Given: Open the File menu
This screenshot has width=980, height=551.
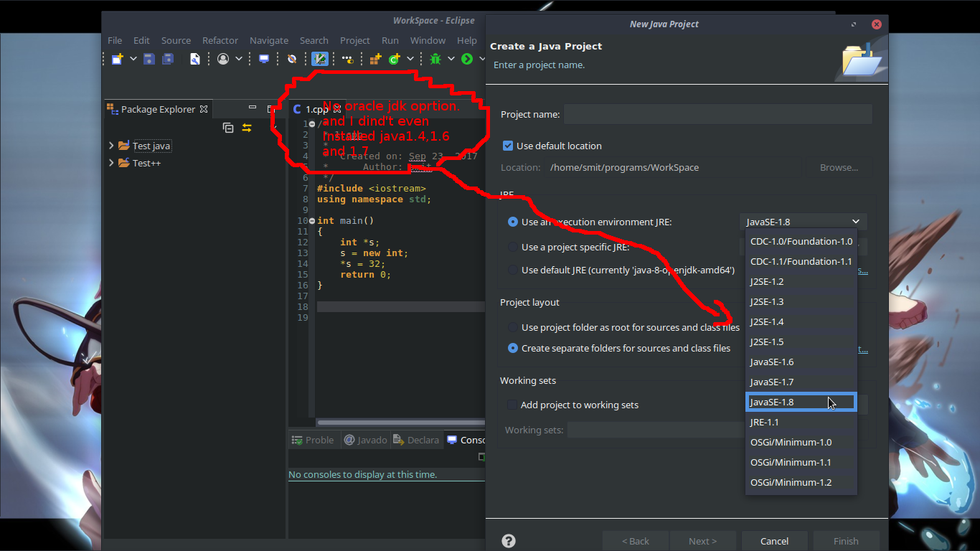Looking at the screenshot, I should (115, 40).
